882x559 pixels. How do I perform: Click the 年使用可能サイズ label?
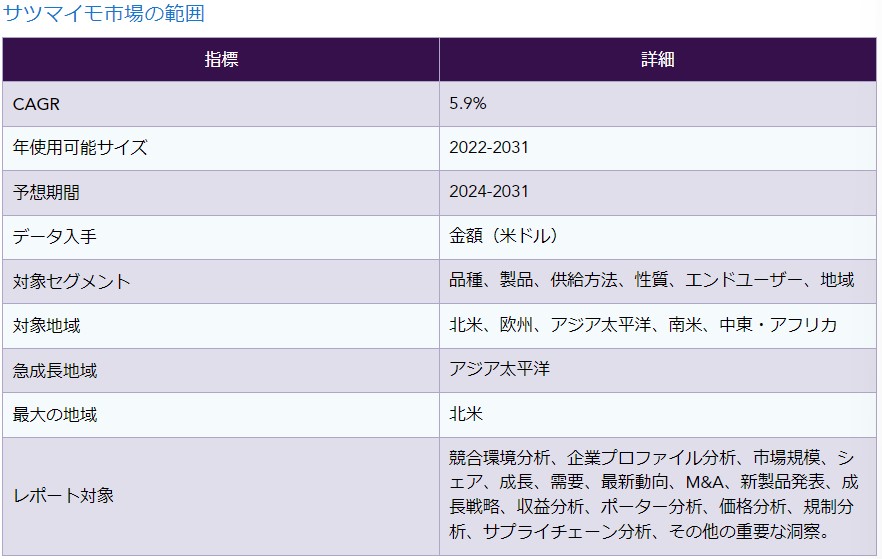tap(80, 148)
